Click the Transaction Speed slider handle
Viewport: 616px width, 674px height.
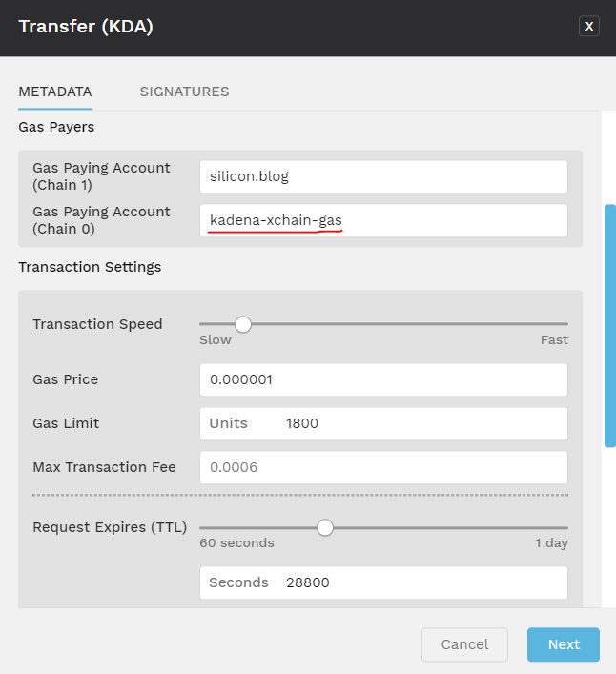click(243, 324)
